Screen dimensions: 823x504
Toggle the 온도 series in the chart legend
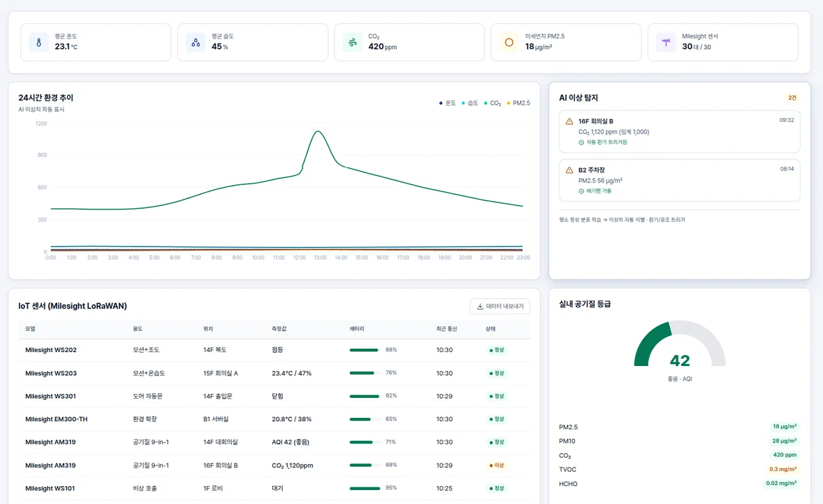pos(447,103)
